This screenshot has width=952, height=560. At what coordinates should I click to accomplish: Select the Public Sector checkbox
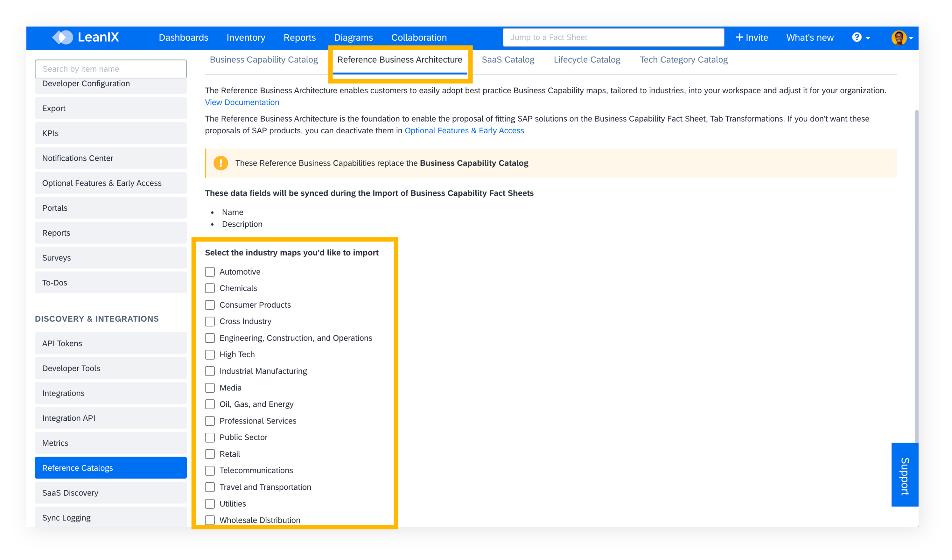pyautogui.click(x=210, y=437)
